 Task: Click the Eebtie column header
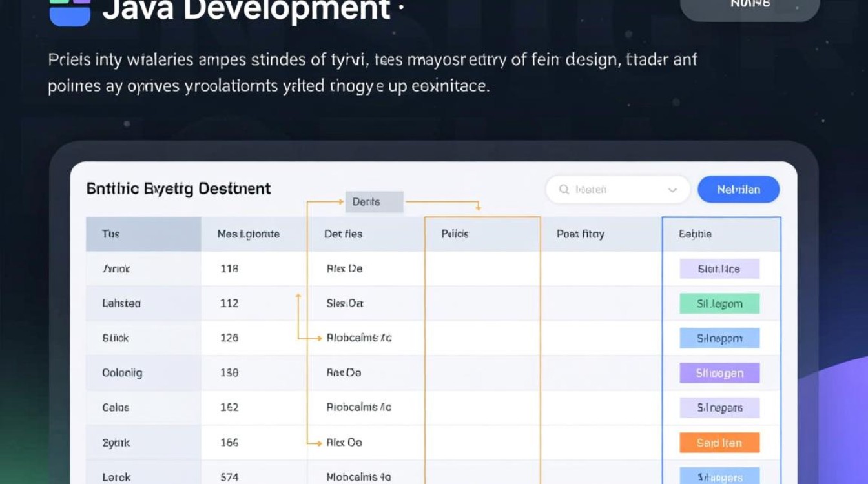tap(695, 234)
